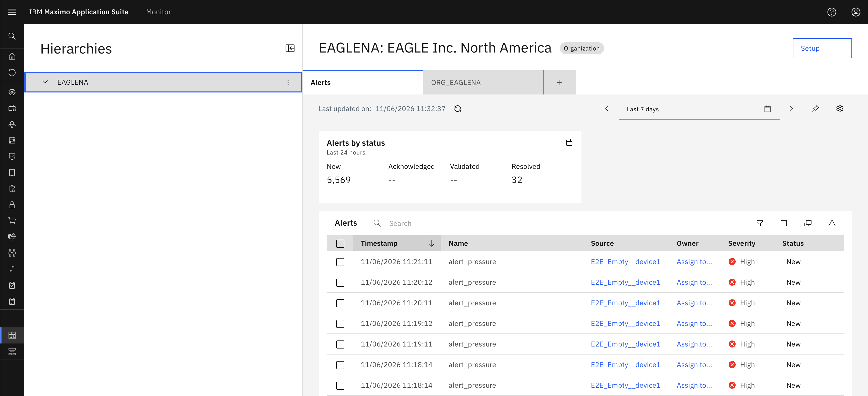Click the expand/popout icon in alerts toolbar
Viewport: 868px width, 396px height.
click(x=808, y=223)
